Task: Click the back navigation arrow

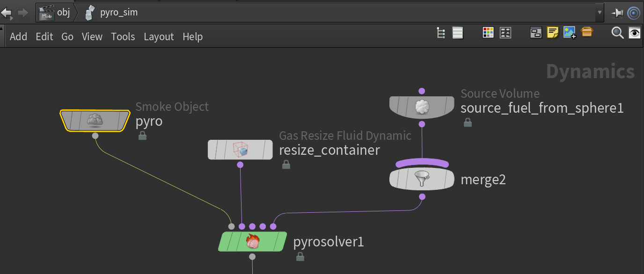Action: pyautogui.click(x=7, y=13)
